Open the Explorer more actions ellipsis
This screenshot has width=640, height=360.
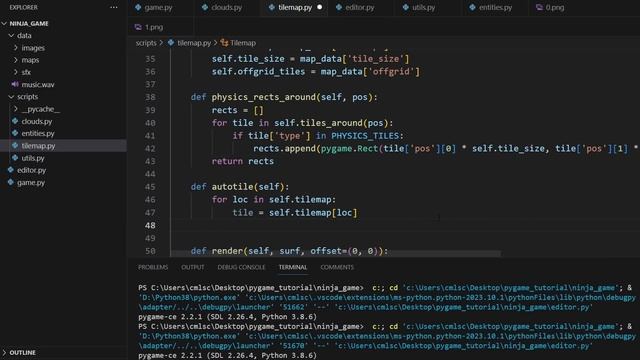pyautogui.click(x=113, y=7)
